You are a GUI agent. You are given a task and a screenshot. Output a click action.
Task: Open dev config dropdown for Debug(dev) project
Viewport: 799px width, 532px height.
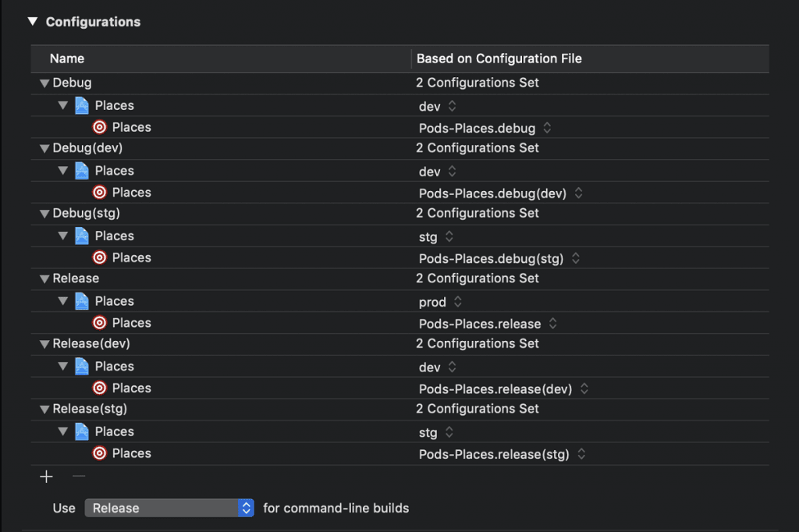(452, 171)
